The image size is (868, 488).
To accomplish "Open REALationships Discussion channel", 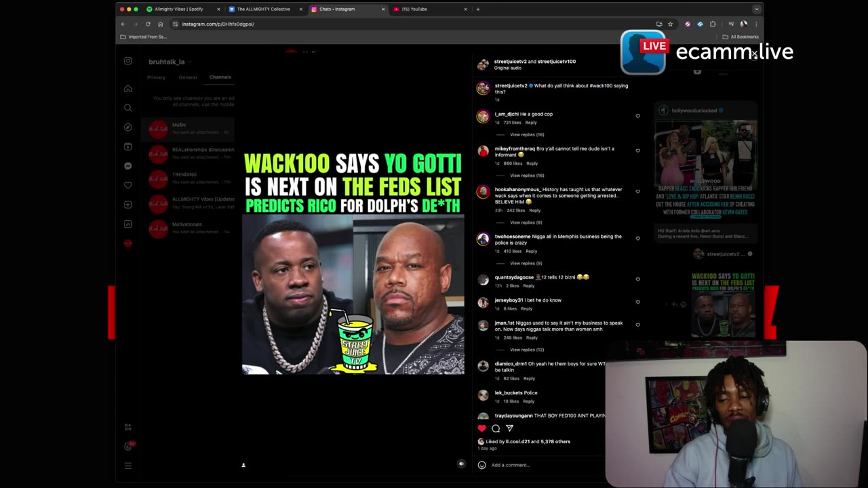I will click(x=188, y=153).
